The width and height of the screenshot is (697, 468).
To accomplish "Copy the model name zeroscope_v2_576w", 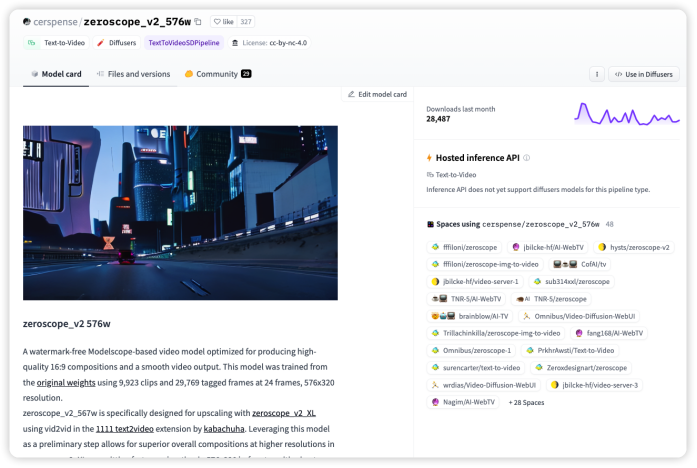I will click(x=198, y=21).
